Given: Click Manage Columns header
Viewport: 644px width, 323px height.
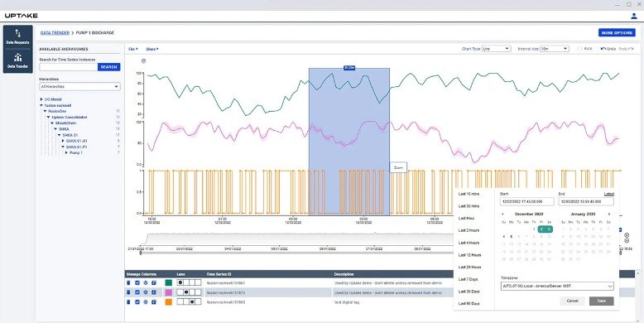Looking at the screenshot, I should 142,274.
